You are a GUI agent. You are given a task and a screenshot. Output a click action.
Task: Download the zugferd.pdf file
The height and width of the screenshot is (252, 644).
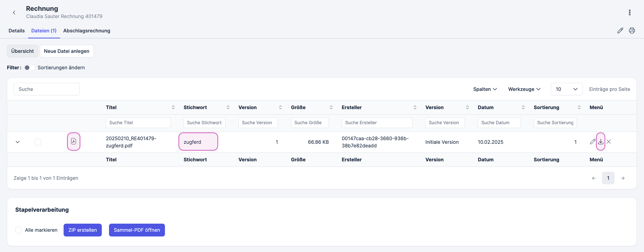pos(600,142)
